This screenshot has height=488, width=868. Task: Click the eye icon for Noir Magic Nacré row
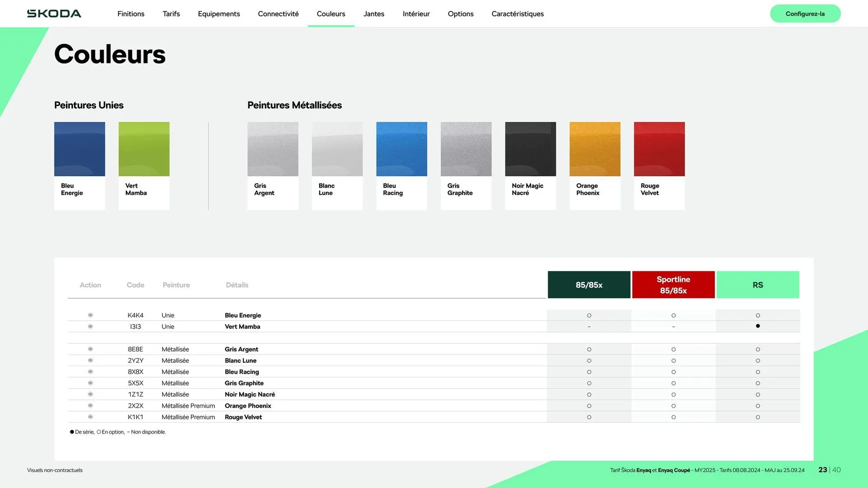pyautogui.click(x=90, y=394)
